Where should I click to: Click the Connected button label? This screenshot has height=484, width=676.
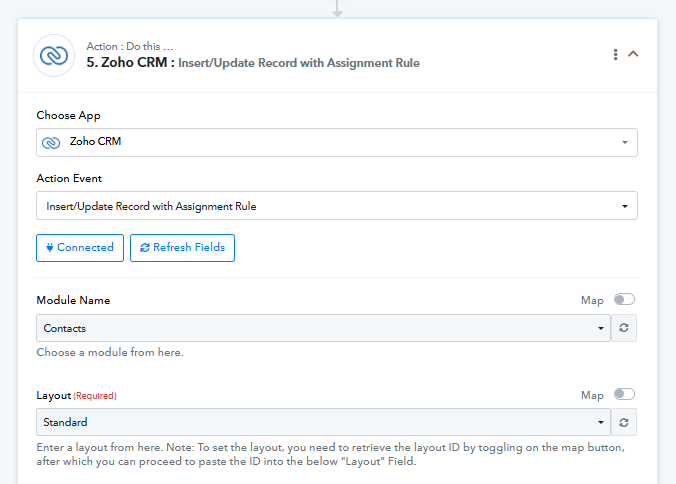[x=85, y=248]
